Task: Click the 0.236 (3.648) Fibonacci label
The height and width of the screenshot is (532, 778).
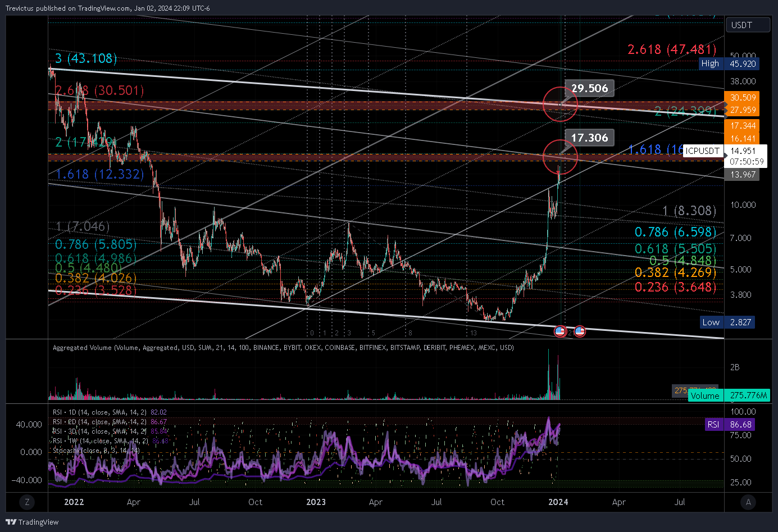Action: point(676,287)
